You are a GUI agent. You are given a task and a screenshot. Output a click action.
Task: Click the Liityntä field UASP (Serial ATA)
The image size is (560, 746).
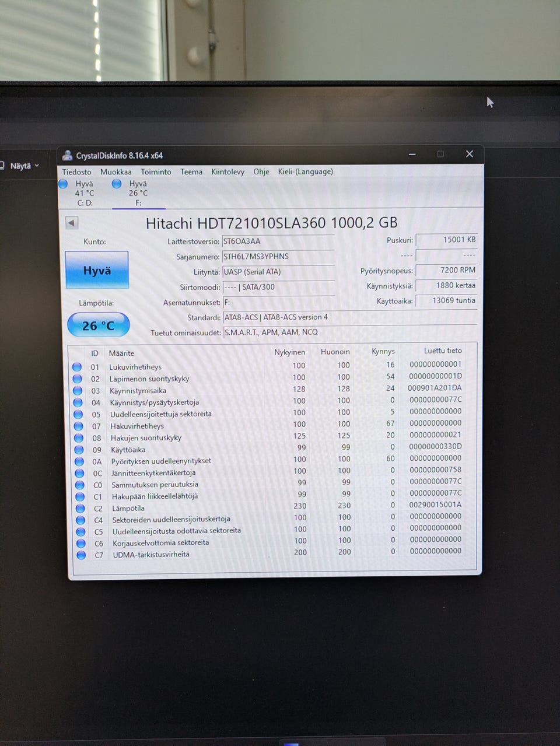pos(278,272)
